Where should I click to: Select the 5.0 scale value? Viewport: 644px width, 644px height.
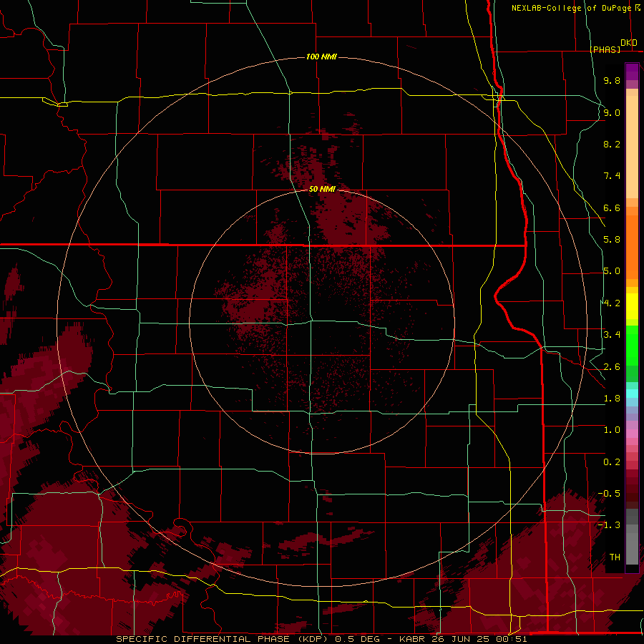pos(612,271)
